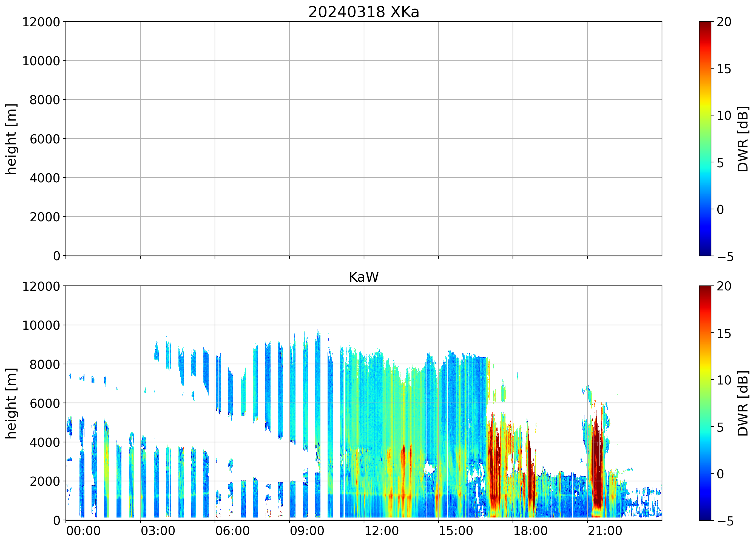Click the 10000 tick on the upper plot
The height and width of the screenshot is (543, 756).
[x=41, y=61]
